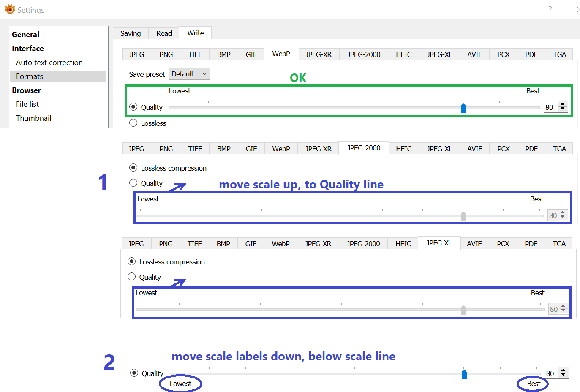Click the WebP quality value field showing 80
Viewport: 580px width, 392px height.
click(x=550, y=107)
